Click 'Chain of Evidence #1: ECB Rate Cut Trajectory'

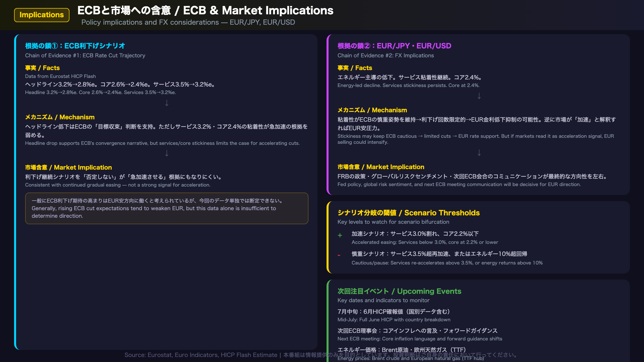pyautogui.click(x=85, y=56)
